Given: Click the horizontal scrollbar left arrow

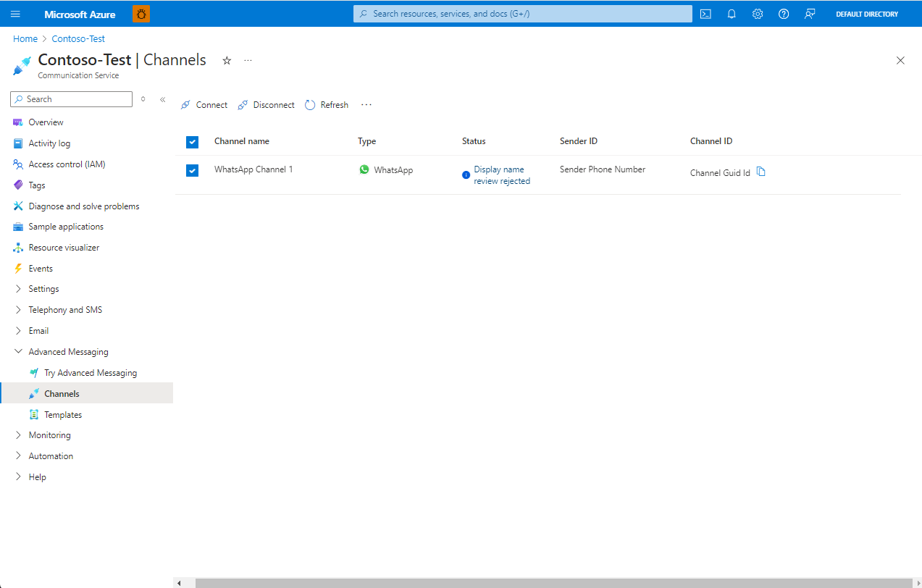Looking at the screenshot, I should tap(179, 583).
